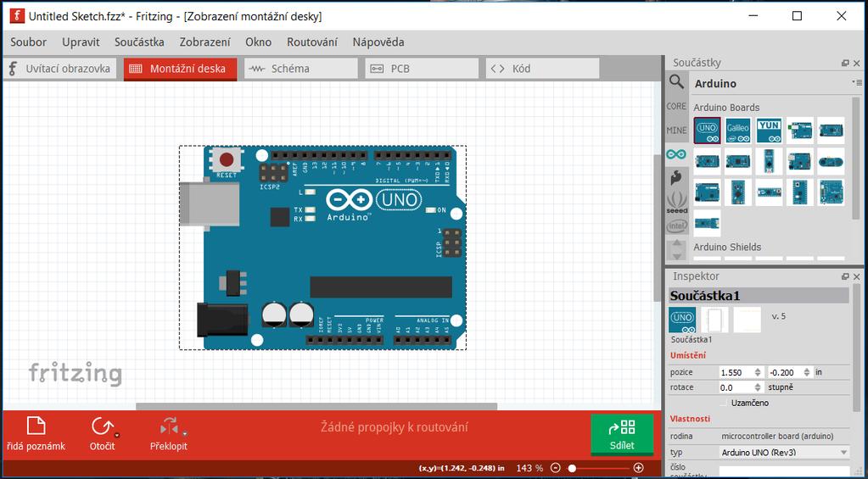Click the Arduino logo on the board
This screenshot has width=868, height=479.
coord(349,200)
